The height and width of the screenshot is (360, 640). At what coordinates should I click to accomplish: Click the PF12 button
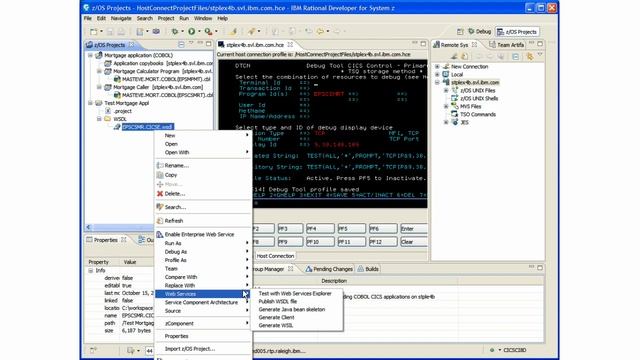coord(383,242)
